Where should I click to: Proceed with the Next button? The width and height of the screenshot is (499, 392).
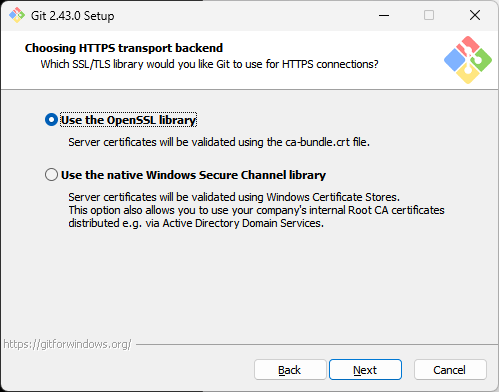coord(365,370)
